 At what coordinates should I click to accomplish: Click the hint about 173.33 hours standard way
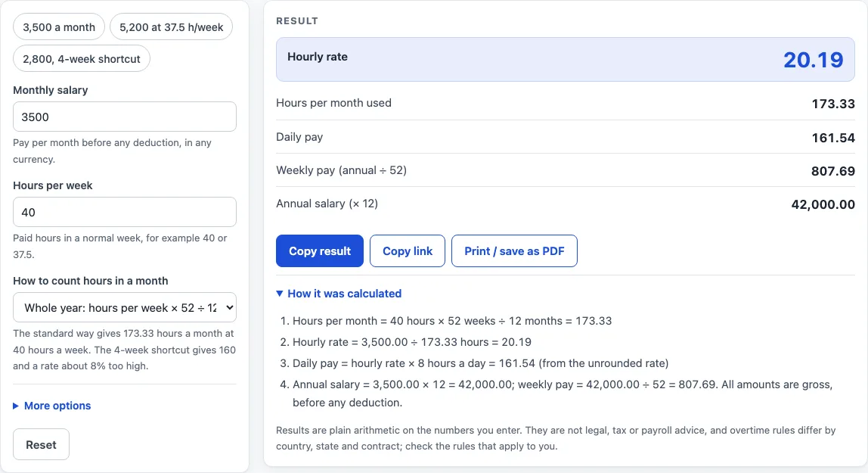tap(125, 350)
